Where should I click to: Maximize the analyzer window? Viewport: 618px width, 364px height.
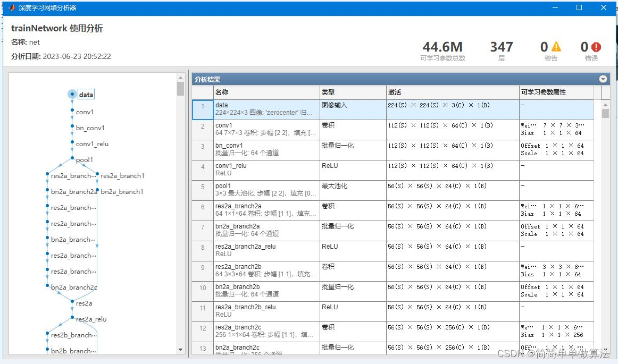pyautogui.click(x=579, y=7)
